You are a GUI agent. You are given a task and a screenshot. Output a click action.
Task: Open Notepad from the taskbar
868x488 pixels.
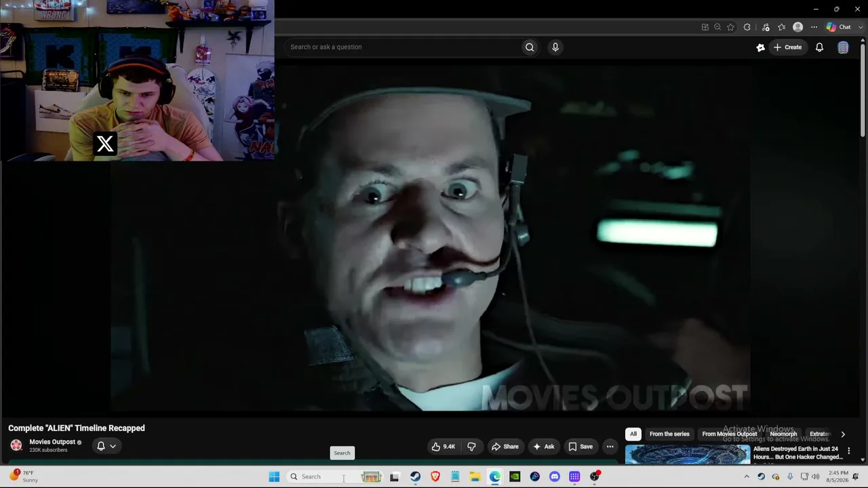[x=455, y=476]
